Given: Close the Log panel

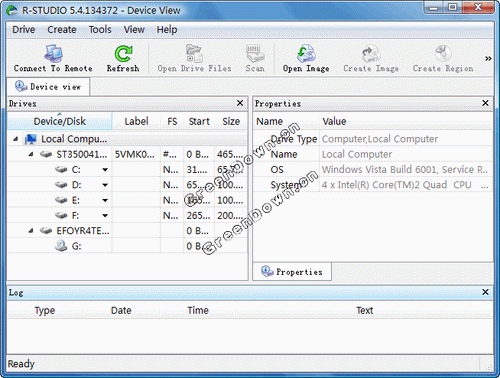Looking at the screenshot, I should (x=485, y=292).
